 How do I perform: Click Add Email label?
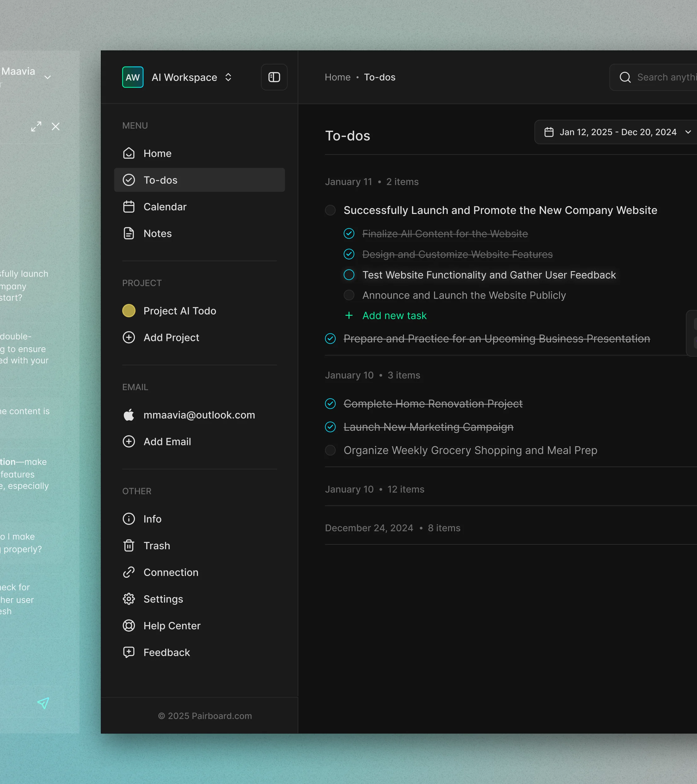167,441
